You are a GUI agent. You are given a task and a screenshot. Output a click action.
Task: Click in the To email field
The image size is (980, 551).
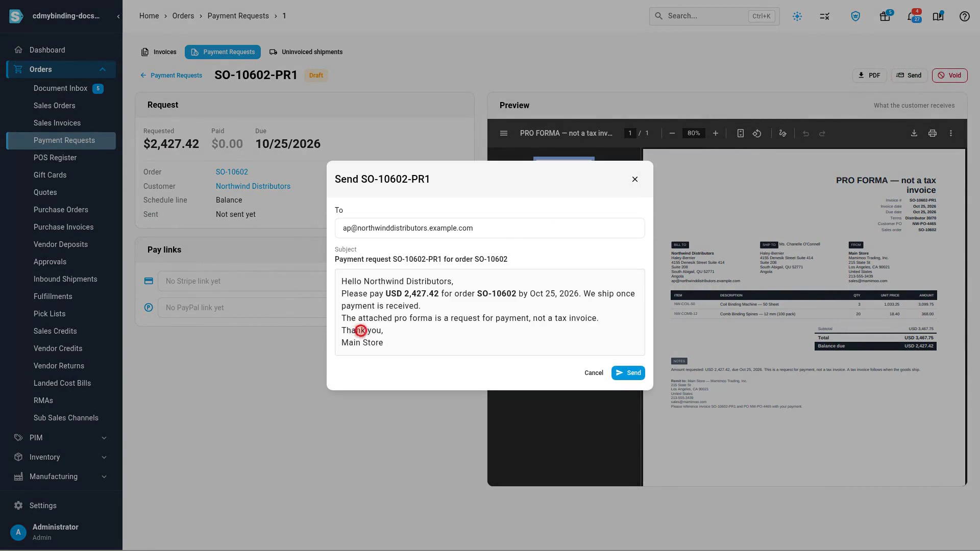point(489,228)
